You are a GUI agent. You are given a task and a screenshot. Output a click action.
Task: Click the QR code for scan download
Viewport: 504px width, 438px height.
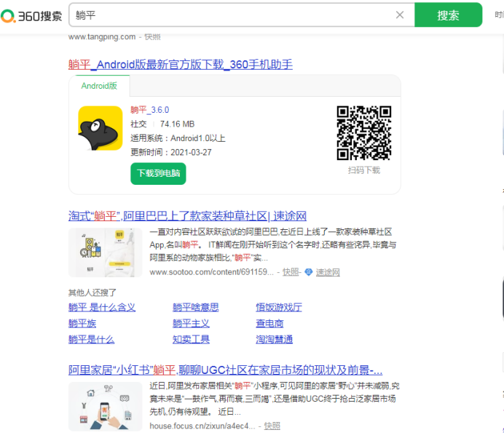point(364,133)
